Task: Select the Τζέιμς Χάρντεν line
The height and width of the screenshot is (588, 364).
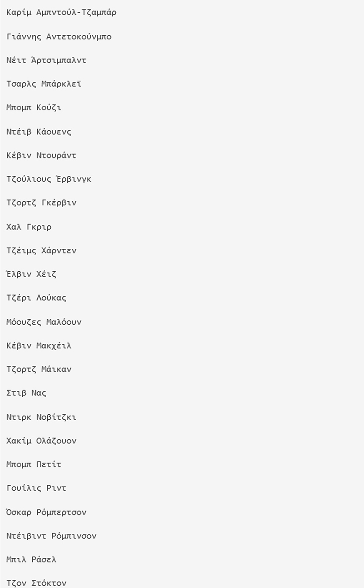Action: click(x=41, y=251)
